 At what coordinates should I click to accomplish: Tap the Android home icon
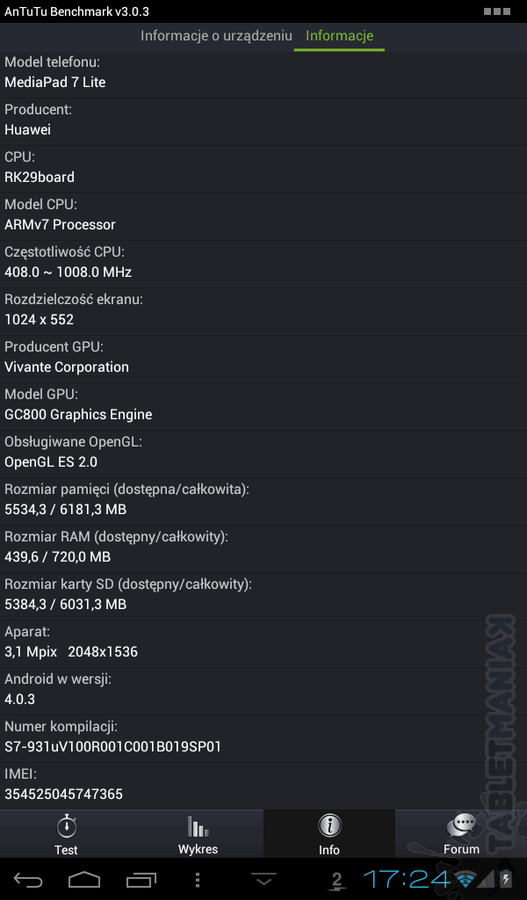coord(84,879)
